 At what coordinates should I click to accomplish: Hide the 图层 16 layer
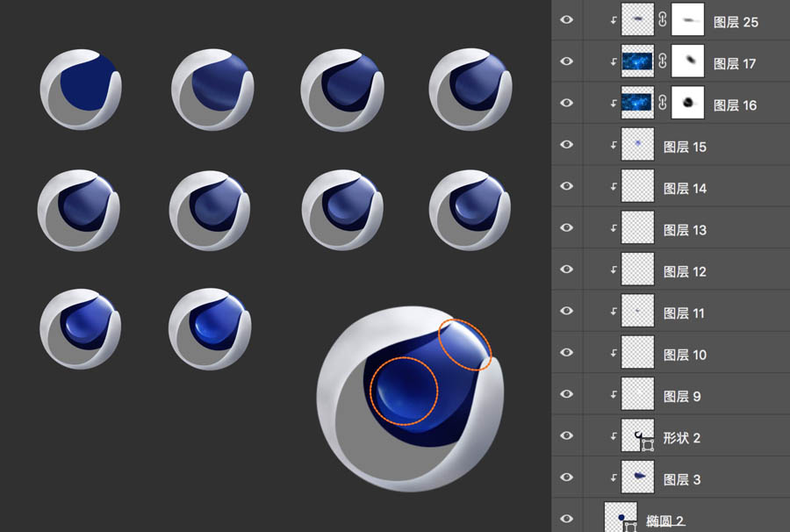[567, 103]
